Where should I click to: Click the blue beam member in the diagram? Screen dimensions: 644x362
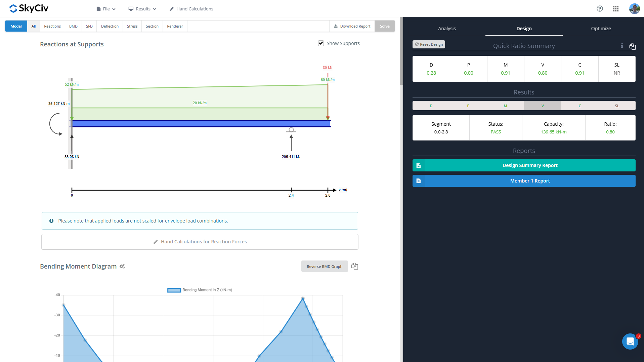click(201, 124)
